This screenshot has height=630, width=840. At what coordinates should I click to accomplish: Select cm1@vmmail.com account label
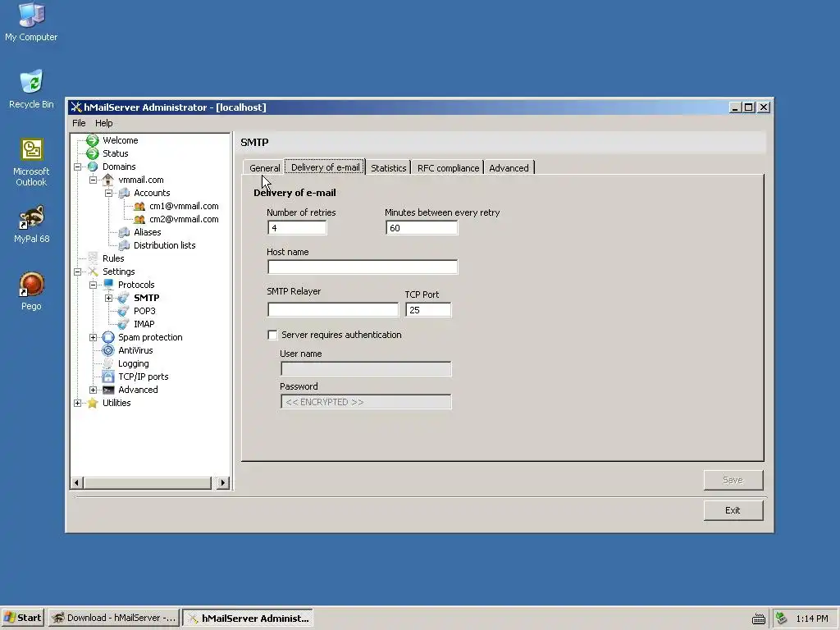tap(184, 206)
